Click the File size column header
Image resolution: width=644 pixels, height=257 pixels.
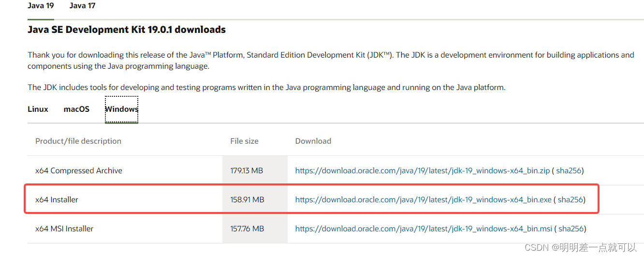tap(244, 141)
